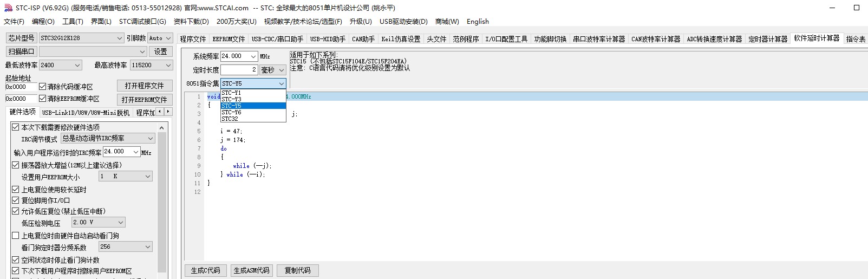
Task: Uncheck 下次下载用户程序时擦除用户EEPROM区
Action: [x=16, y=271]
